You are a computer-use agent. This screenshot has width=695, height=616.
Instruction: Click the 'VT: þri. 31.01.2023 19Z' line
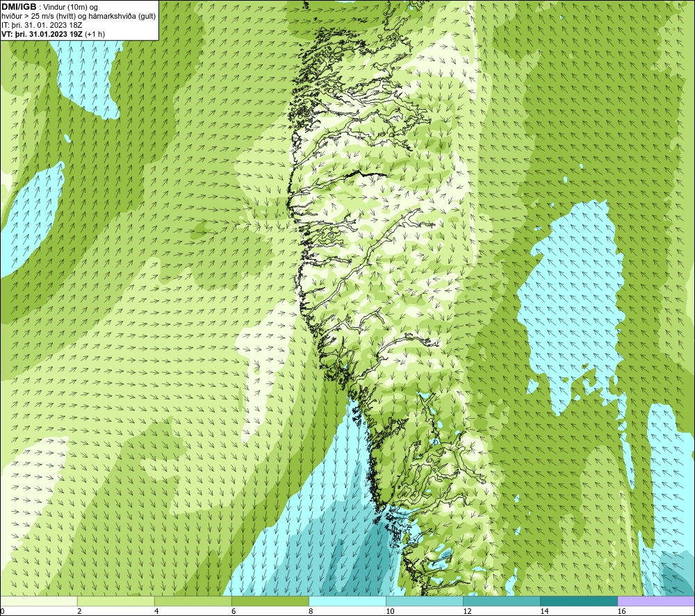pos(54,34)
